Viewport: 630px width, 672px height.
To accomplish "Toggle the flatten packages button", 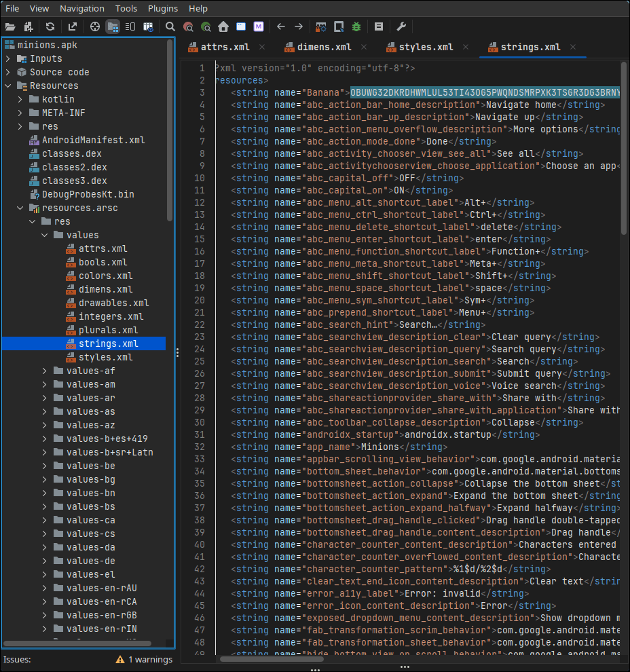I will tap(113, 27).
